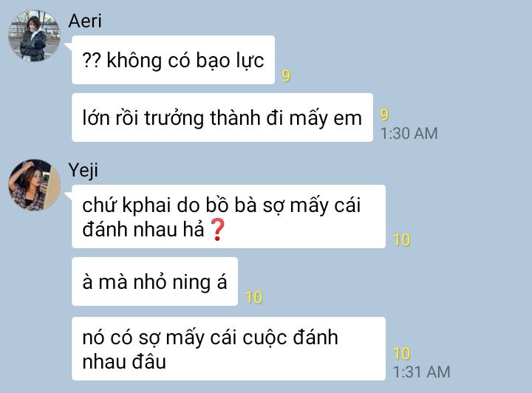Select the 'chứ kphai do bồ bà' message

[228, 216]
